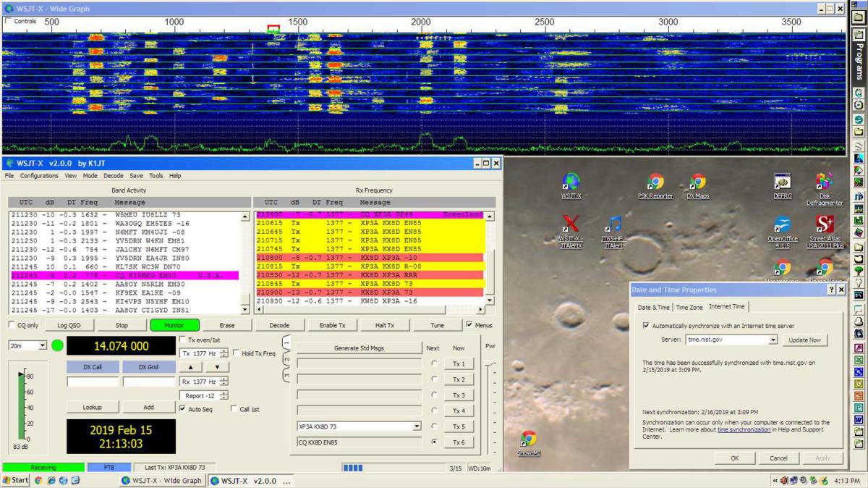Viewport: 868px width, 488px height.
Task: Open the WSJT-X desktop shortcut icon
Action: pos(571,182)
